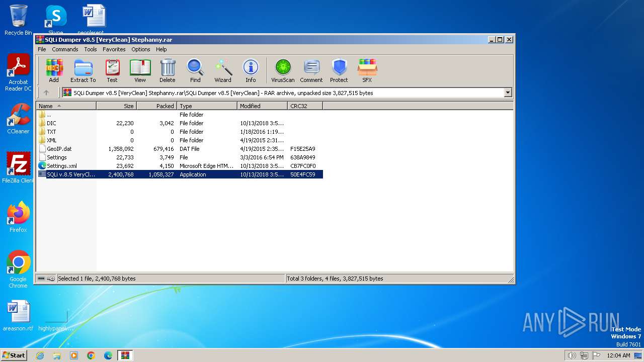Click the volume tray icon

tap(572, 355)
